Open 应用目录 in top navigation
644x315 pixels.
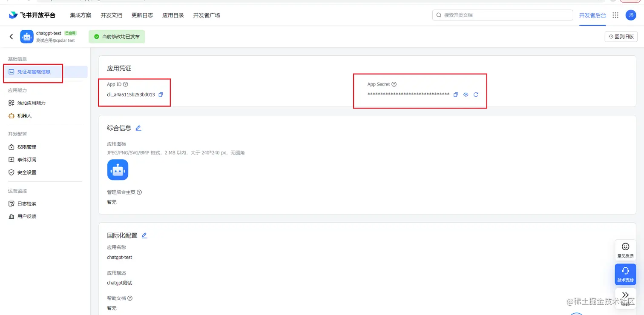(x=173, y=15)
